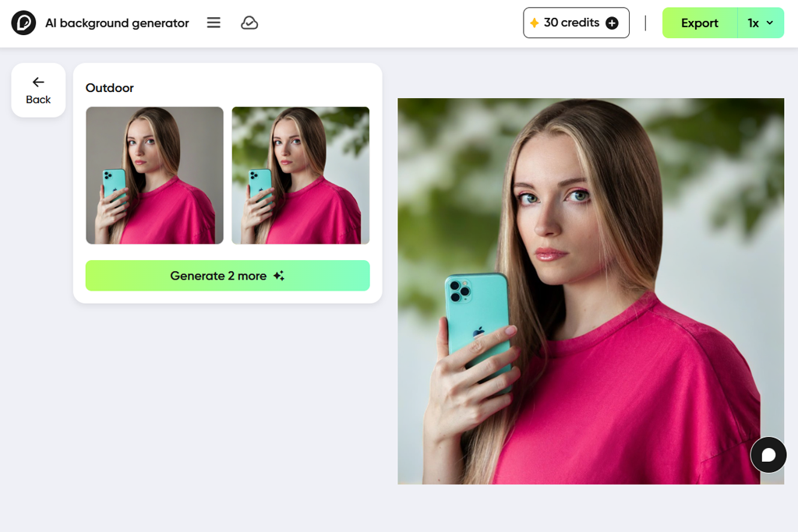This screenshot has height=532, width=798.
Task: Select the gray background thumbnail
Action: (155, 175)
